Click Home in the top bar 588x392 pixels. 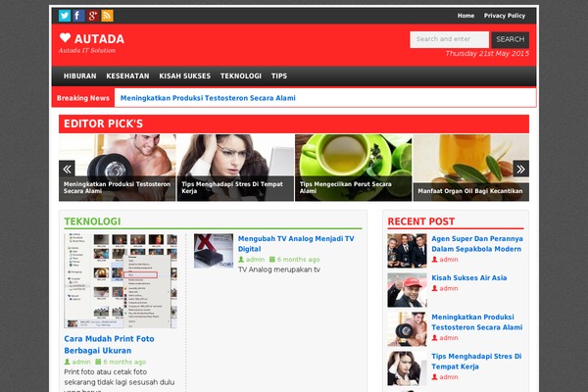tap(465, 16)
